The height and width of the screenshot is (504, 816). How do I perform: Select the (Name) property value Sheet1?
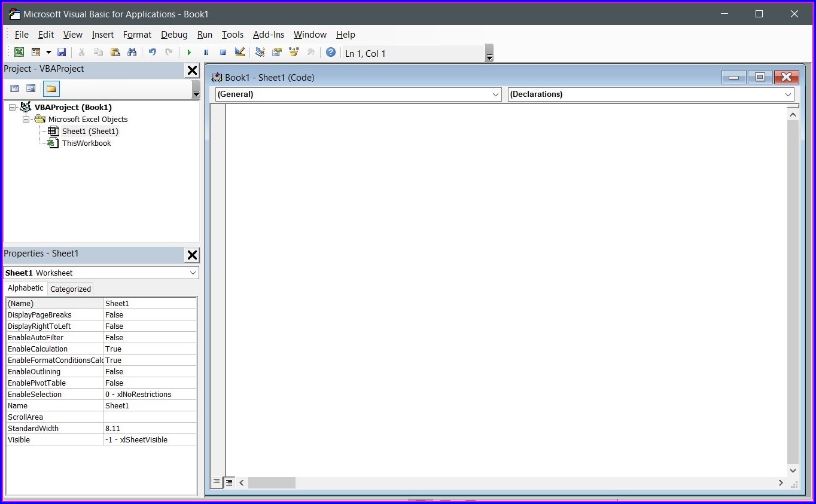coord(150,303)
